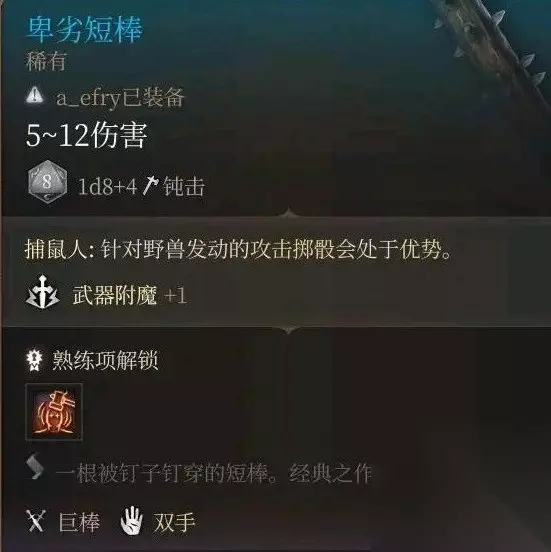The height and width of the screenshot is (552, 551).
Task: Click the 1d8+4 dice formula text
Action: [107, 187]
